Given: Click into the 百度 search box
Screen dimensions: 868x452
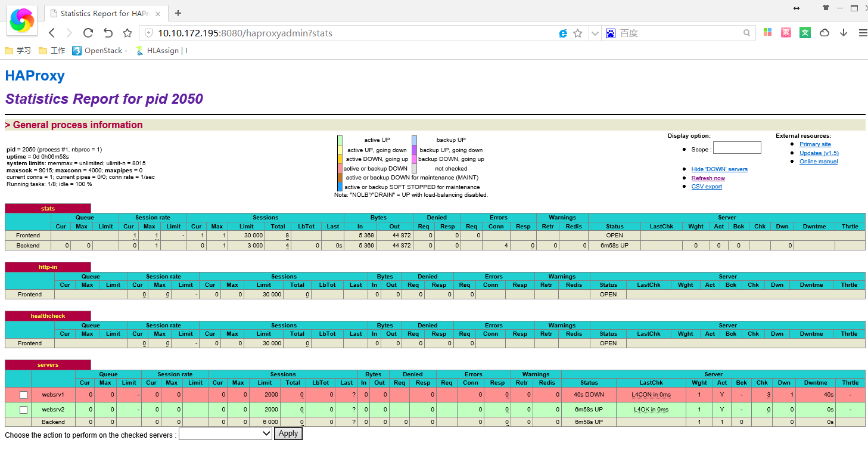Looking at the screenshot, I should tap(679, 33).
